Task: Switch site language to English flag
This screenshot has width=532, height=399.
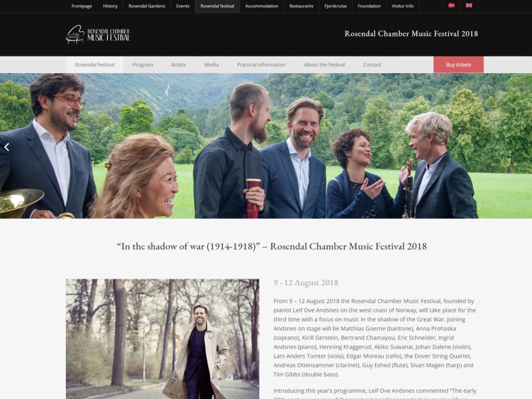Action: (469, 5)
